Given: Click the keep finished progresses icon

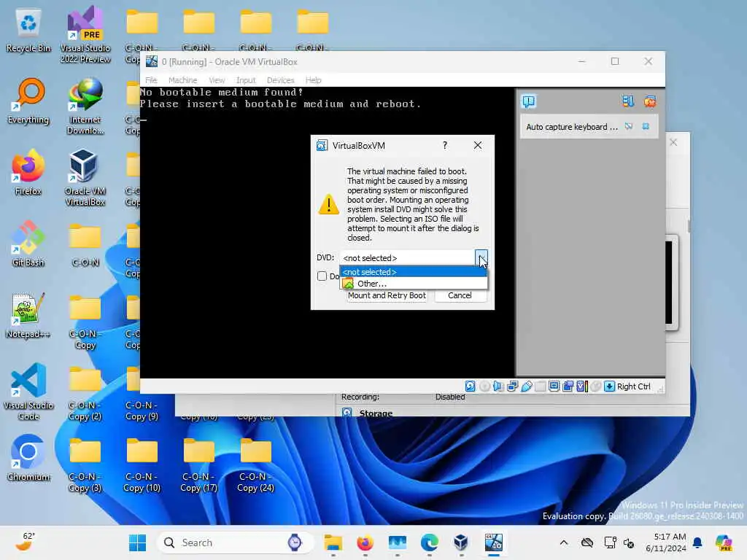Looking at the screenshot, I should (628, 101).
